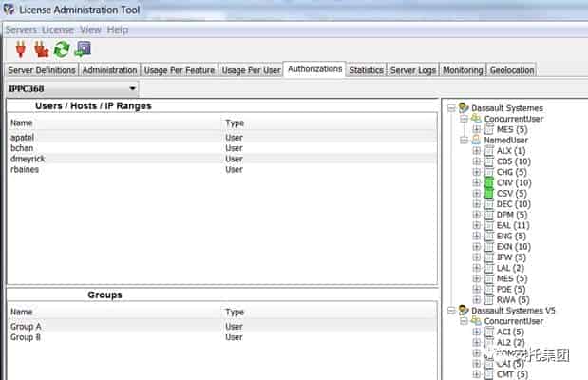Collapse the Dassault Systemes V5 node
The height and width of the screenshot is (380, 588).
click(x=451, y=311)
